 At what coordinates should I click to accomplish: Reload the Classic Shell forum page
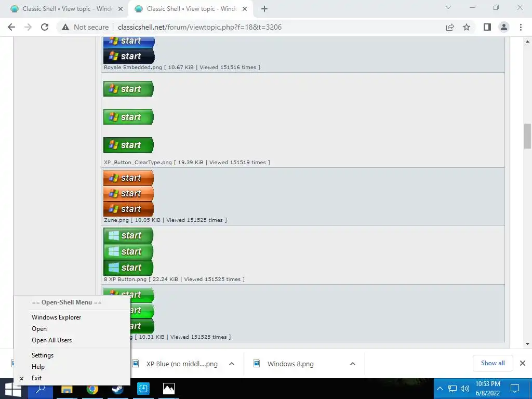[45, 27]
